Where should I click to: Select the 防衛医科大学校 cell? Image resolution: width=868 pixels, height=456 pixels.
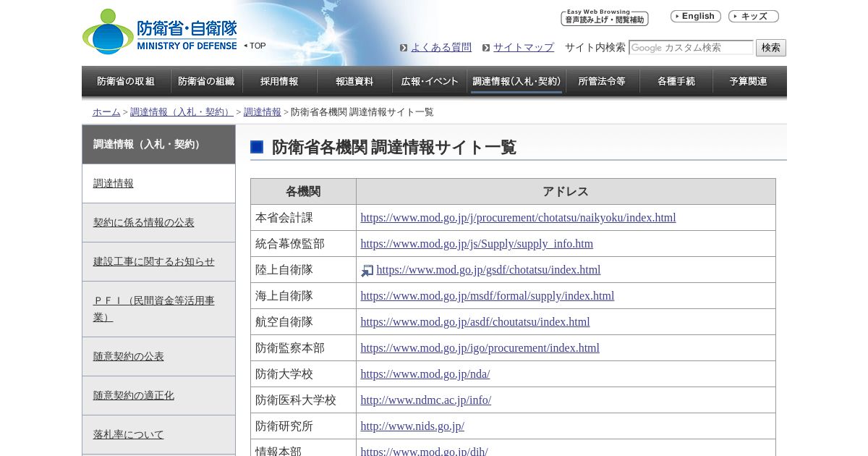(303, 400)
